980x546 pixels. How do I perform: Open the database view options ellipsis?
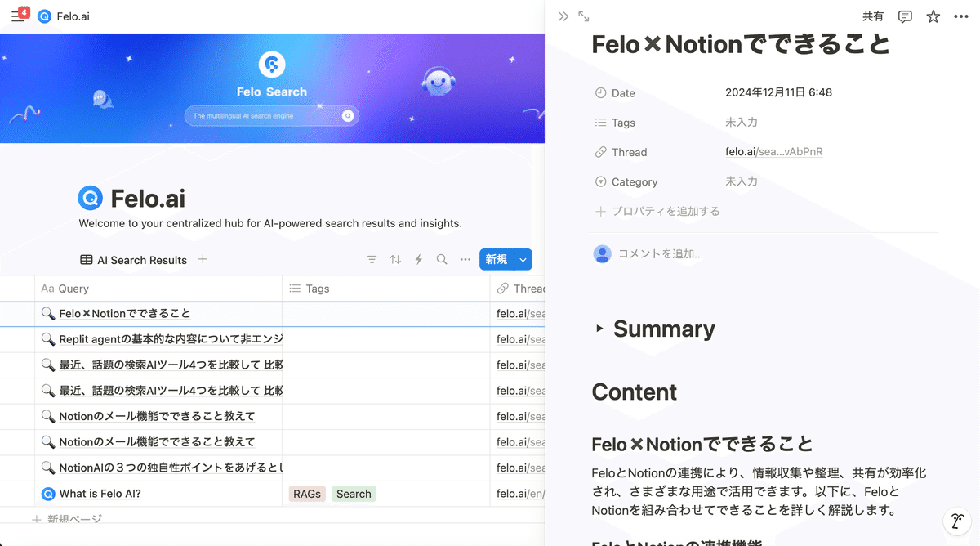(465, 260)
